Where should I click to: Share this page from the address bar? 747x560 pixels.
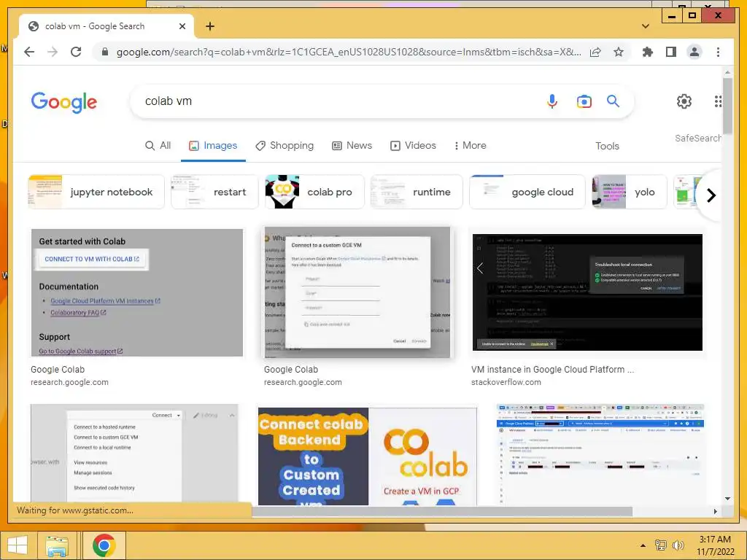click(x=595, y=52)
